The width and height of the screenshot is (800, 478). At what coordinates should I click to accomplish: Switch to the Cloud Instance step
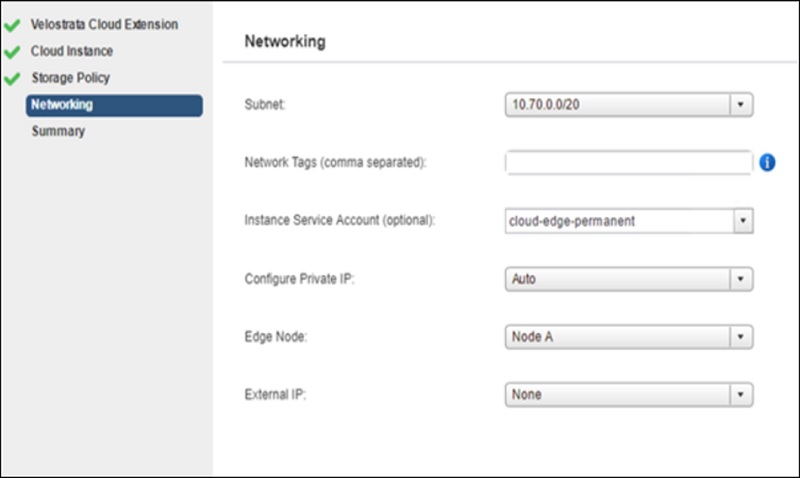pyautogui.click(x=72, y=51)
